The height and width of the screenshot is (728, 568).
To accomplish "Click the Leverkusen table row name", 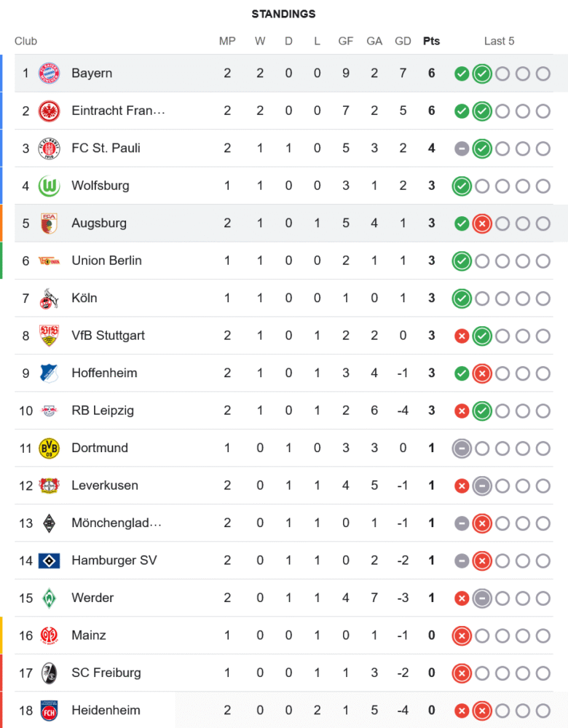I will click(105, 486).
